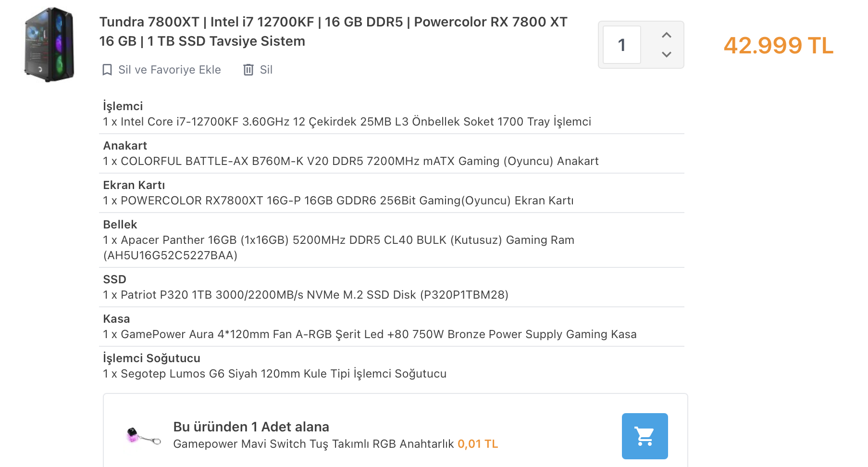Select the Segotep Lumos G6 cooler line
Screen dimensions: 868x467
click(275, 374)
